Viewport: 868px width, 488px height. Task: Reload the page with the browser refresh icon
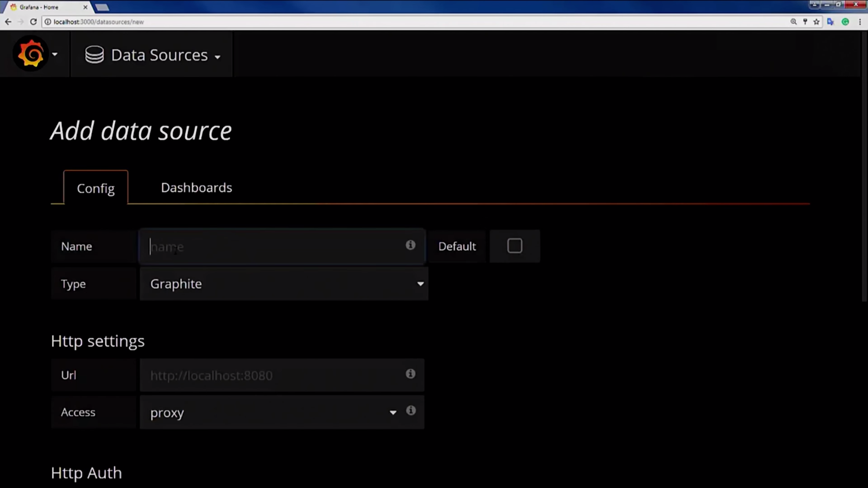click(33, 22)
